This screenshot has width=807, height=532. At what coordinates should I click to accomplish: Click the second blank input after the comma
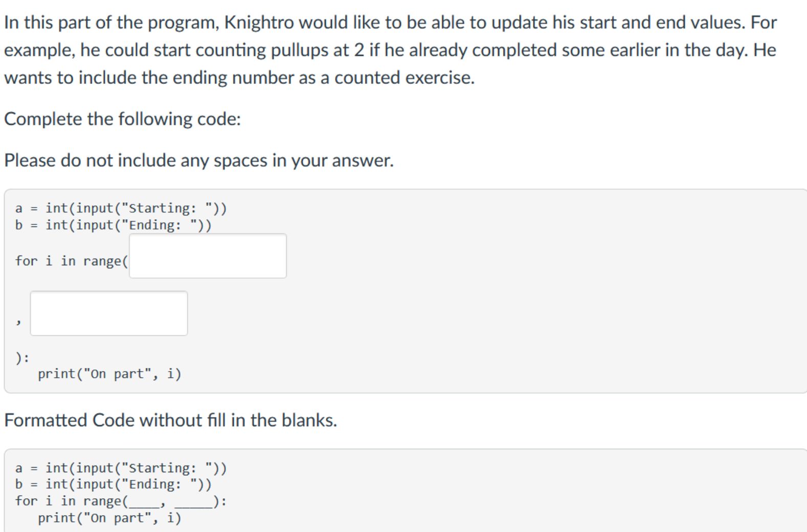point(109,313)
